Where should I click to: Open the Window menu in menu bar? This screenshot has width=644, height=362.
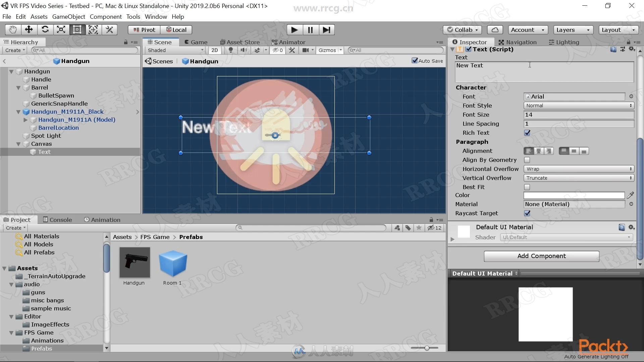155,16
